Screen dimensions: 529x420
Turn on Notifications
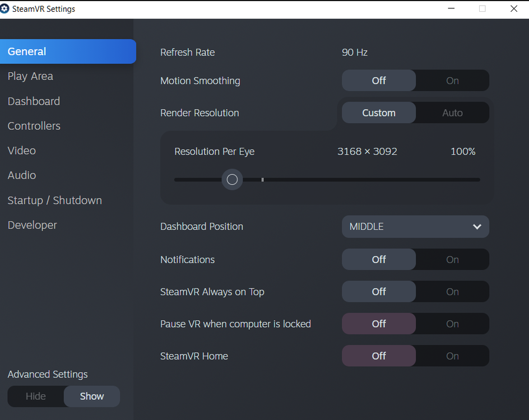pos(452,259)
